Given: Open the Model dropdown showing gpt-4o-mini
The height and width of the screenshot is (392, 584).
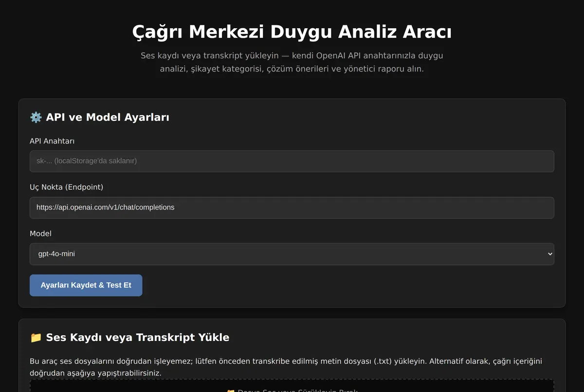Looking at the screenshot, I should click(x=292, y=254).
